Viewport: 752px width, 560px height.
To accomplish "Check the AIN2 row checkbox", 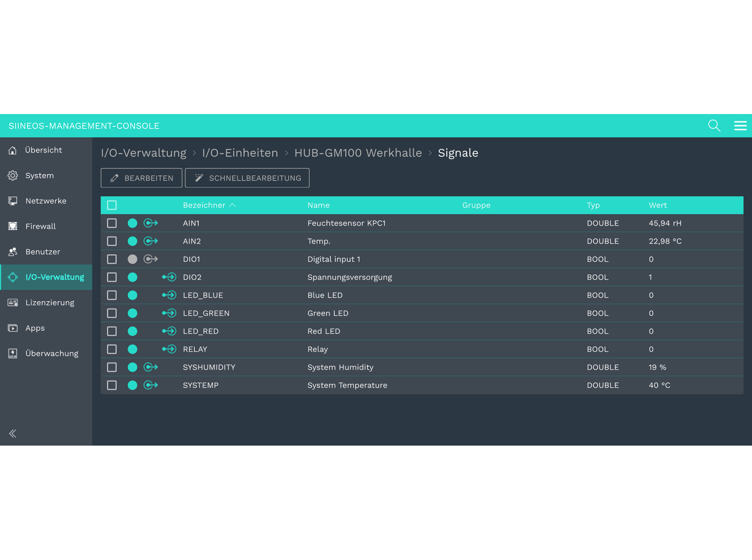I will tap(112, 241).
